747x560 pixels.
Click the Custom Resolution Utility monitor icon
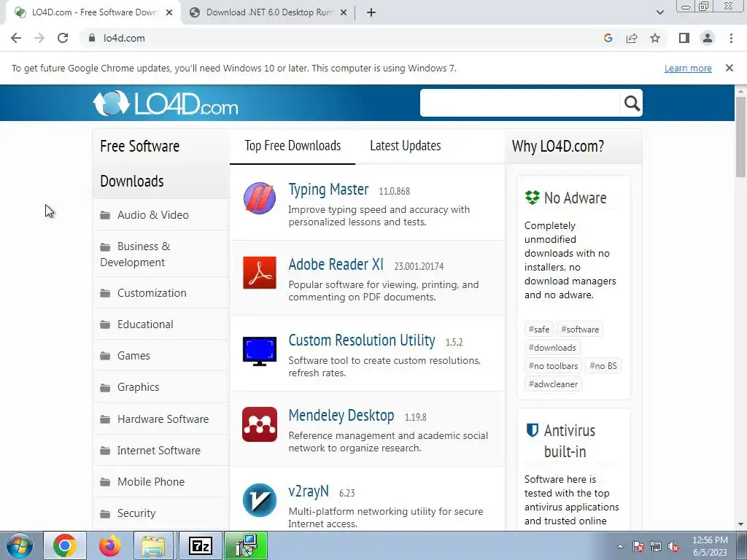259,351
